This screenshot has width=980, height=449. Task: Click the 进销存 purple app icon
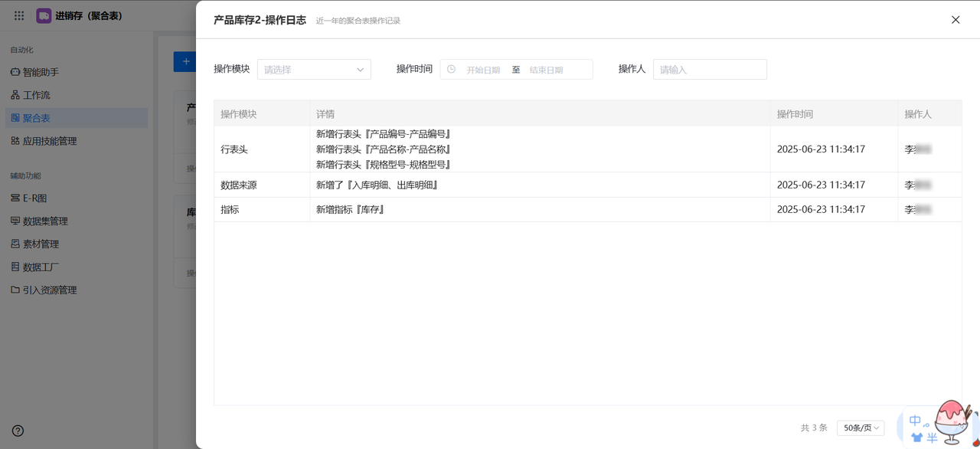coord(44,15)
